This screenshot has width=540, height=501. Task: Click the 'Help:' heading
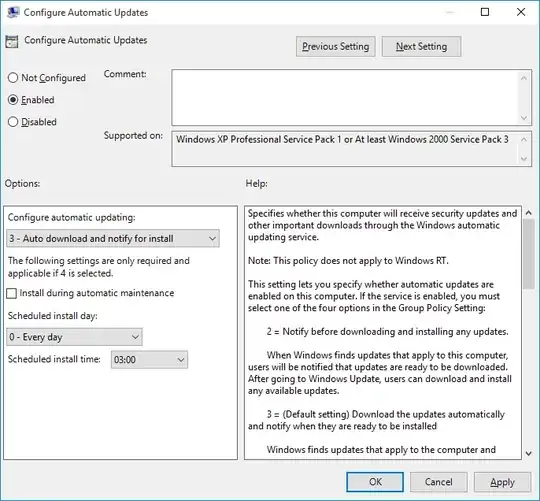(x=257, y=184)
